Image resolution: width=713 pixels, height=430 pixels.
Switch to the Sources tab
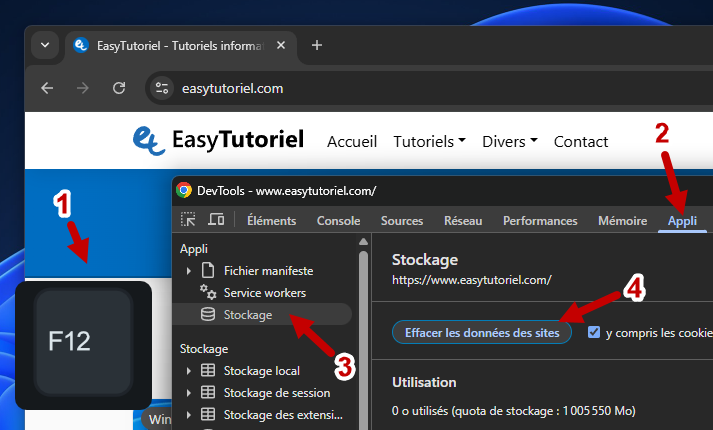(x=402, y=221)
